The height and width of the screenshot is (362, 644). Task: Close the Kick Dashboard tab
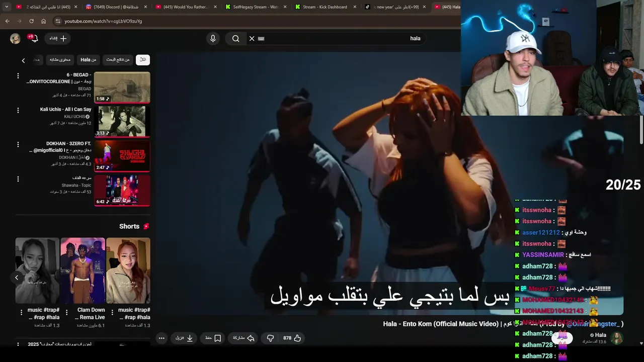point(354,7)
